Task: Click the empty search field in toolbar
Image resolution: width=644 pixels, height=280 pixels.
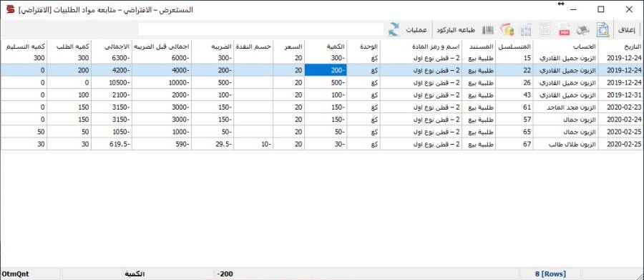Action: click(x=261, y=29)
